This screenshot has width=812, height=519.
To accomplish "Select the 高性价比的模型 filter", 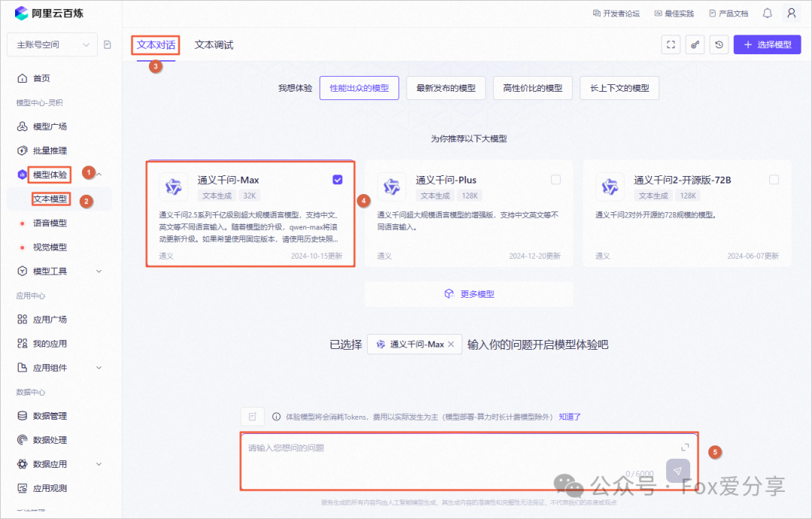I will click(x=532, y=88).
